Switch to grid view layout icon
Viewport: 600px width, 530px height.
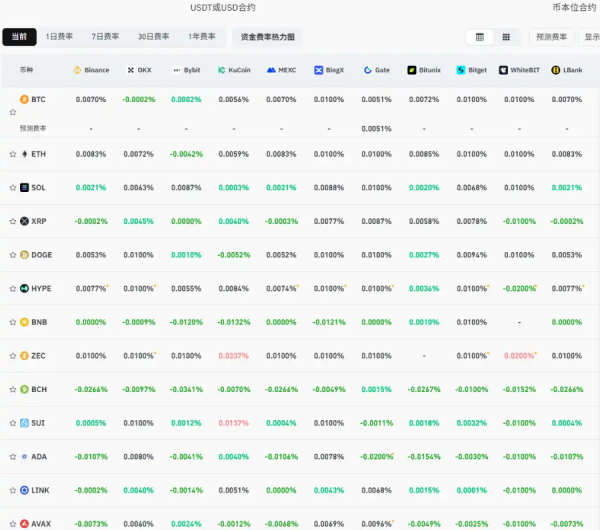click(506, 37)
